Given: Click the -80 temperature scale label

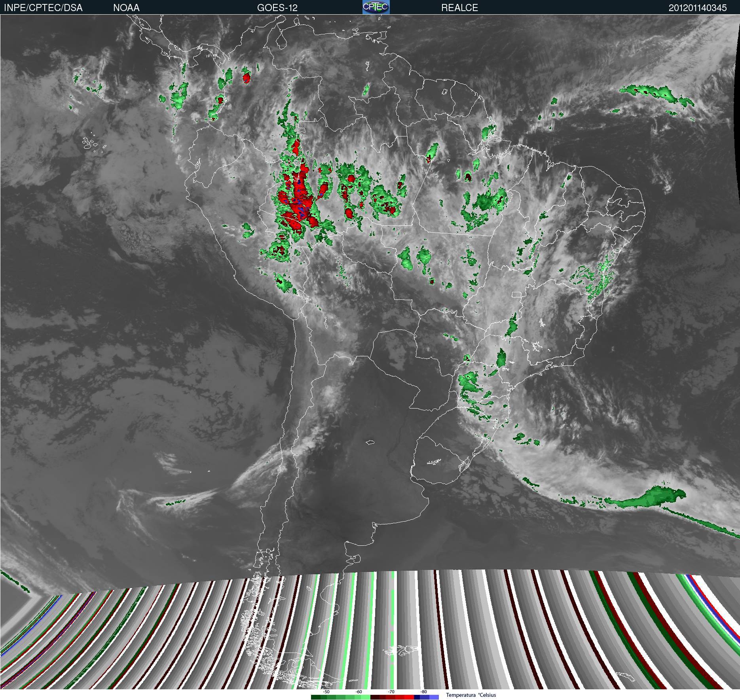Looking at the screenshot, I should click(x=424, y=692).
